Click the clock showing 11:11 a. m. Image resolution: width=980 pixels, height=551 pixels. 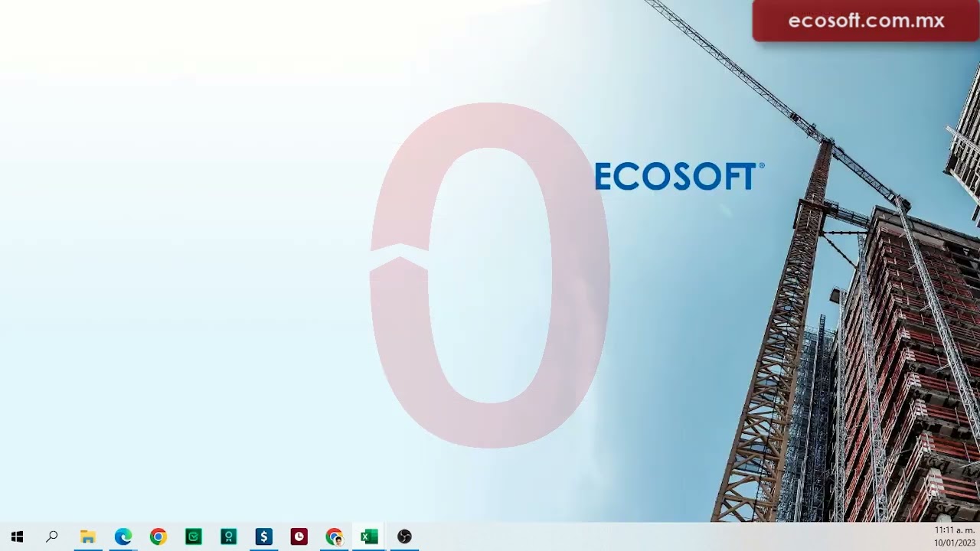click(x=954, y=530)
